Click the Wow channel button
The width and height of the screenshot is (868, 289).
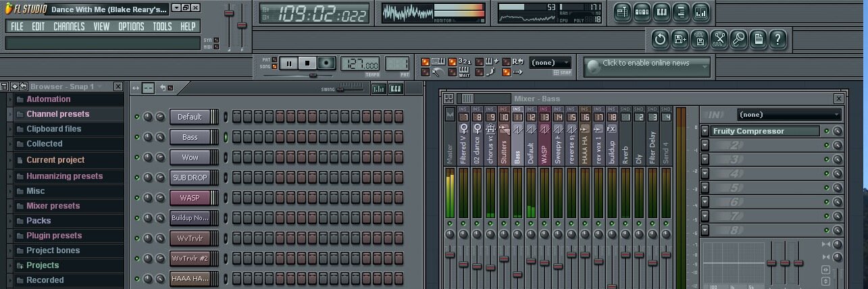point(190,157)
